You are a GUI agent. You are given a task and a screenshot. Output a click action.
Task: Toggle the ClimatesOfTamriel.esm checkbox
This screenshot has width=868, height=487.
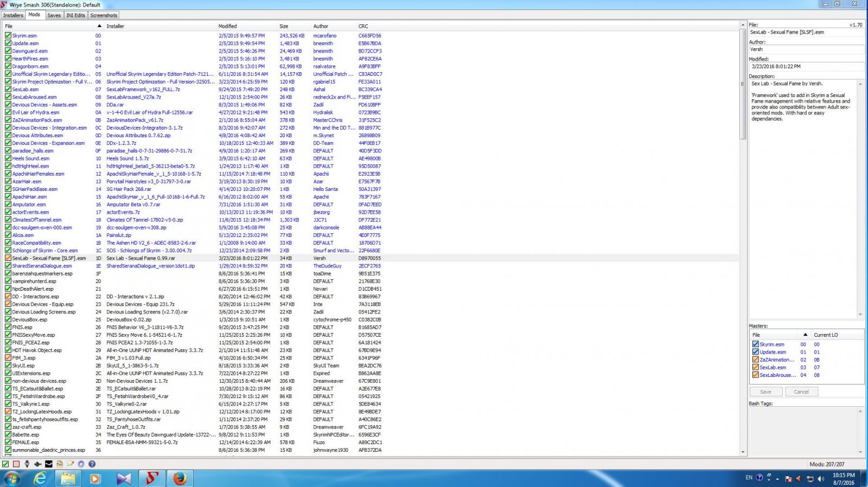click(x=8, y=220)
